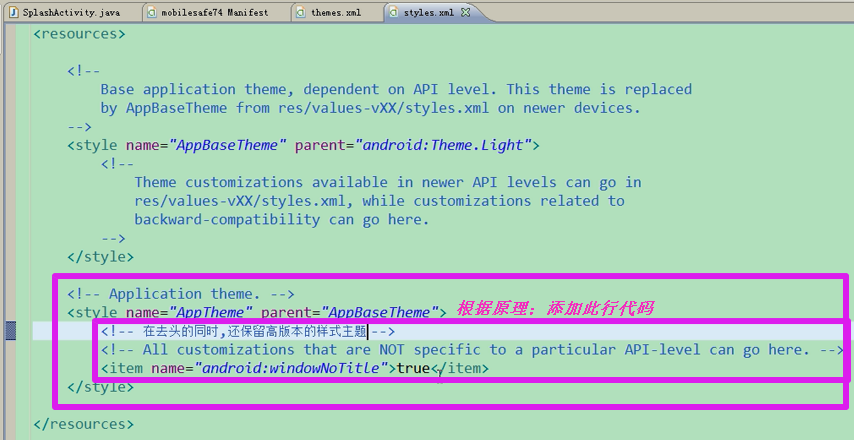This screenshot has width=854, height=440.
Task: Click the </style> tag closing AppBaseTheme
Action: (x=100, y=256)
